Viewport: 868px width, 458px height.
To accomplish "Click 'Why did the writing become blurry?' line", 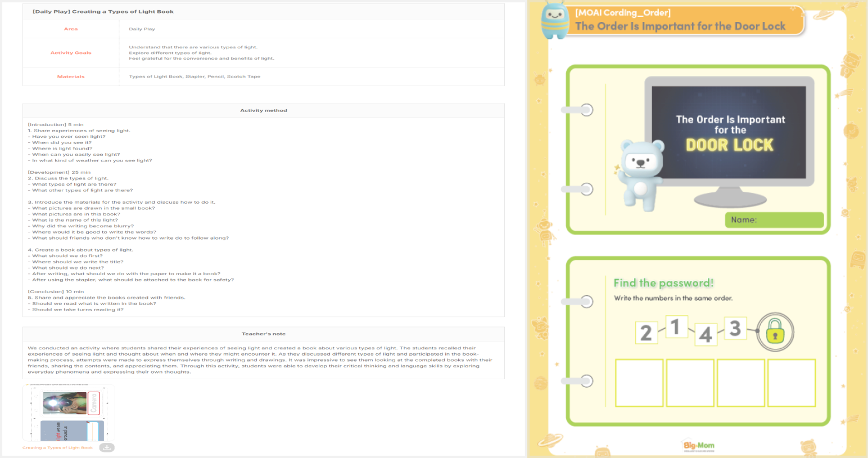I will point(81,226).
